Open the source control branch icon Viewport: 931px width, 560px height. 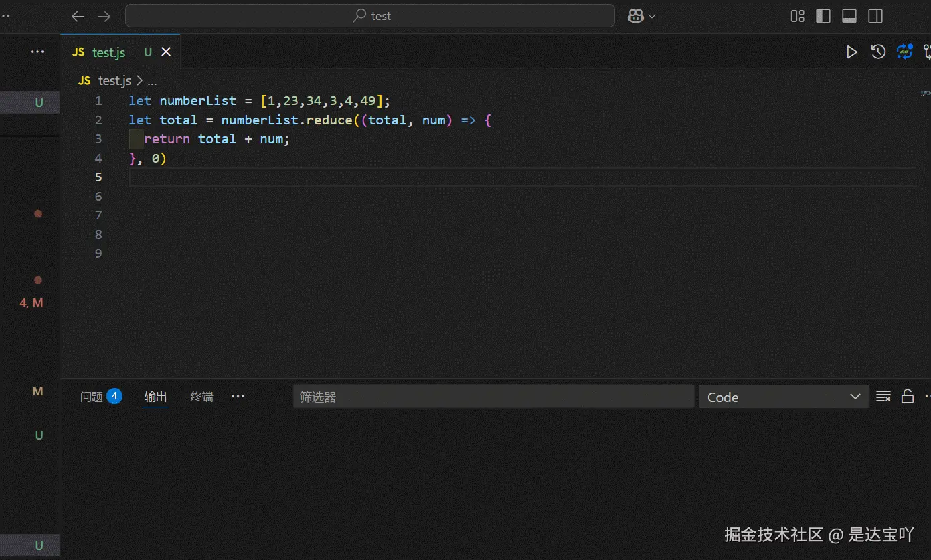click(x=927, y=52)
